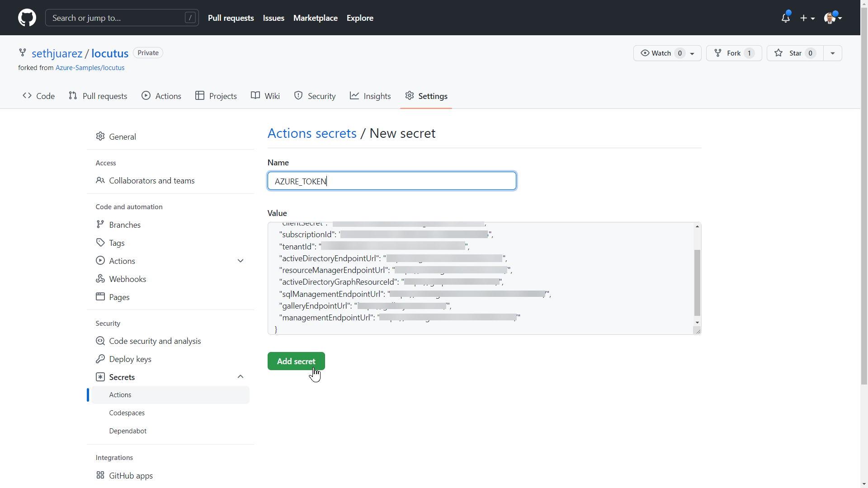868x488 pixels.
Task: Expand the sidebar Actions chevron
Action: [x=241, y=261]
